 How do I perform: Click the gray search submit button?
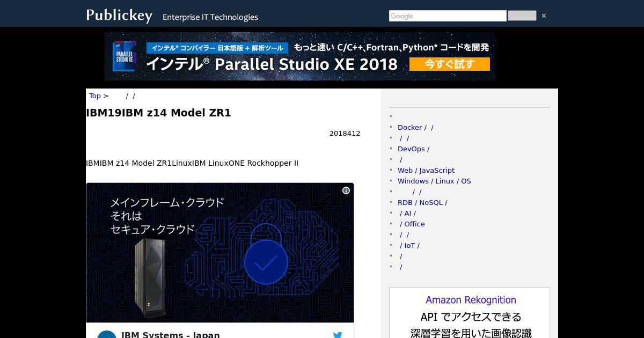tap(522, 16)
